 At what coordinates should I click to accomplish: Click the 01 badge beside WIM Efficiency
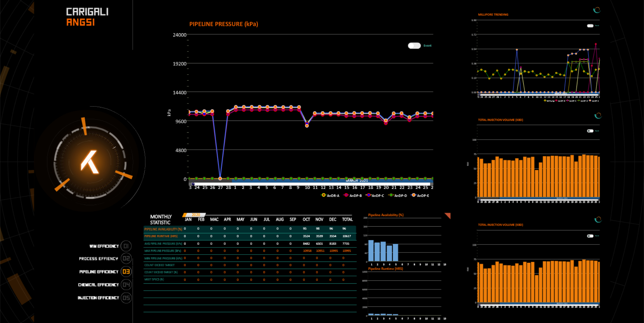point(126,246)
